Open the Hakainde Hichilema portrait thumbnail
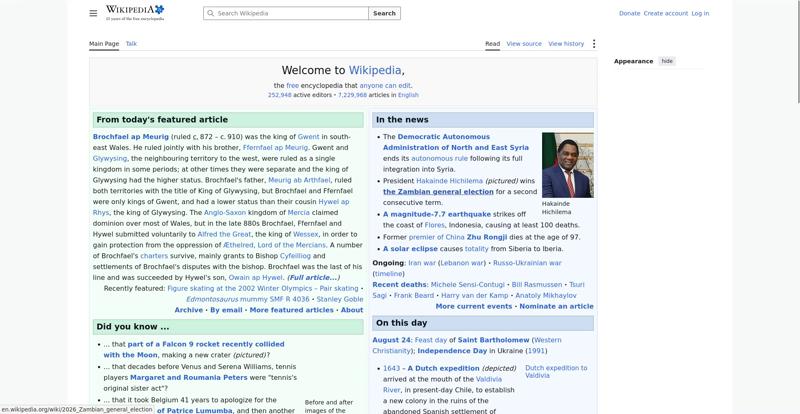800x414 pixels. 567,165
